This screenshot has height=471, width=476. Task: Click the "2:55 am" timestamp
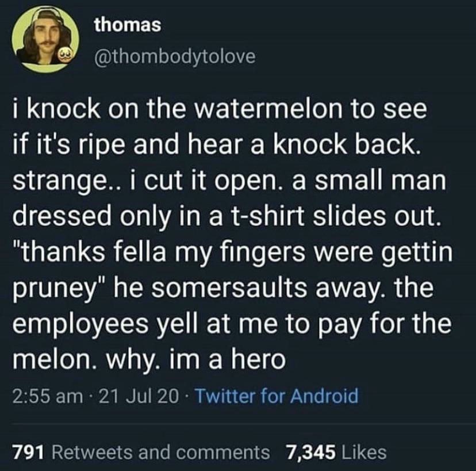point(48,396)
